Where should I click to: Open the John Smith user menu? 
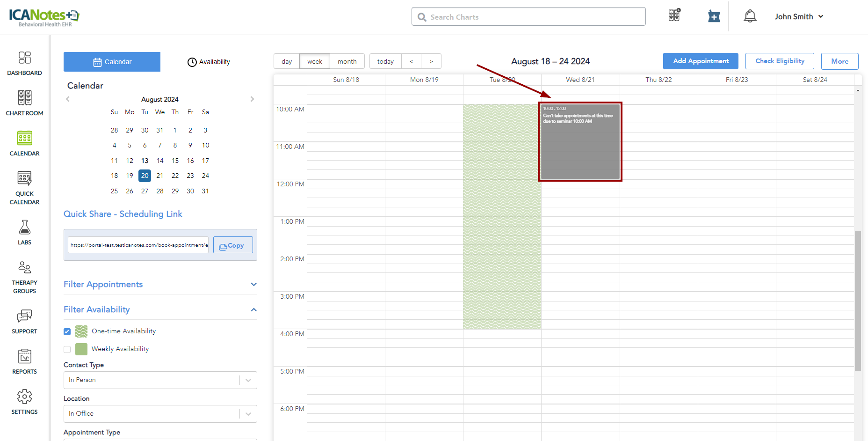798,16
